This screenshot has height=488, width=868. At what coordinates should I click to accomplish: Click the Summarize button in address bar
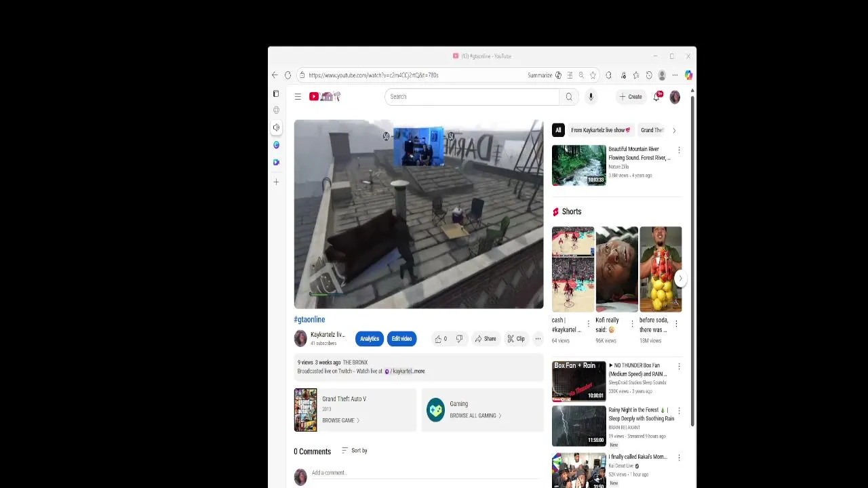point(540,75)
